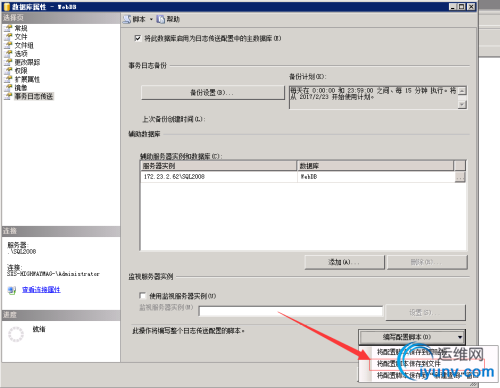Click the up arrow in backup schedule box
Screen dimensions: 500x388
(x=462, y=91)
